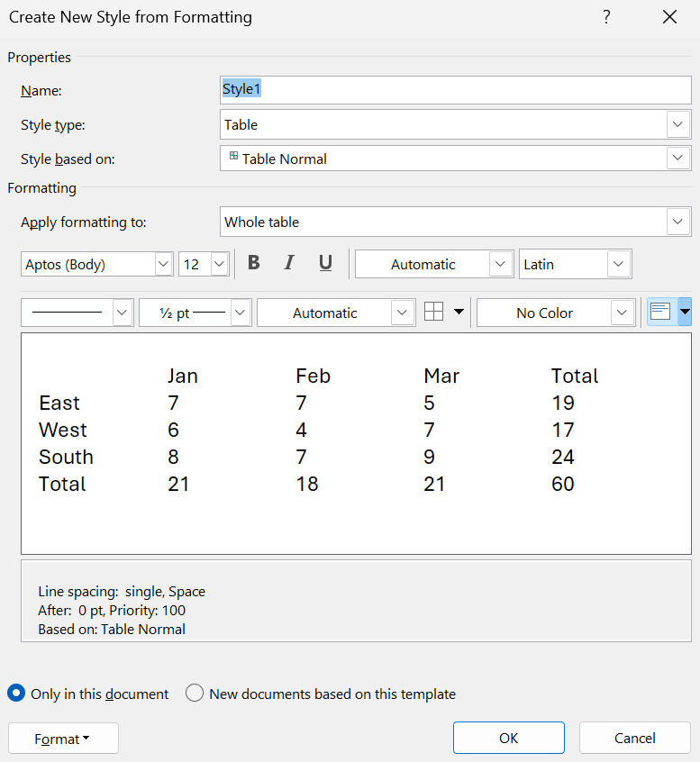Click the Cancel button
This screenshot has height=762, width=700.
coord(634,738)
